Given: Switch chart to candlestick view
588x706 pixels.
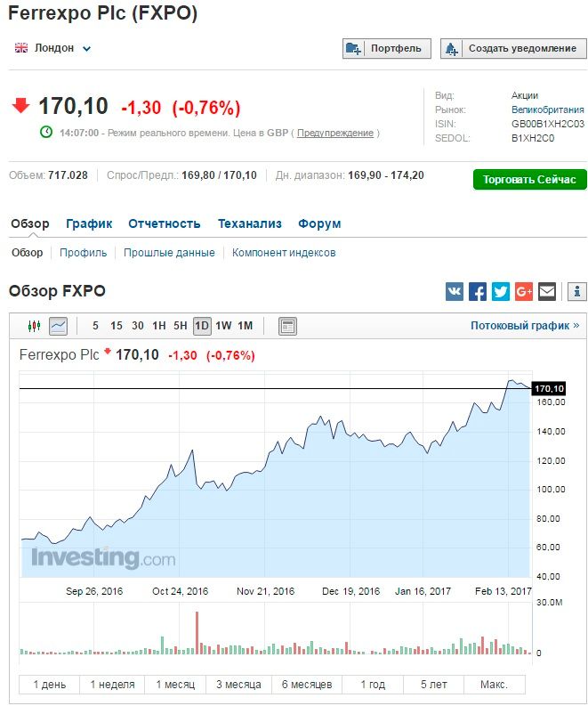Looking at the screenshot, I should (x=35, y=326).
